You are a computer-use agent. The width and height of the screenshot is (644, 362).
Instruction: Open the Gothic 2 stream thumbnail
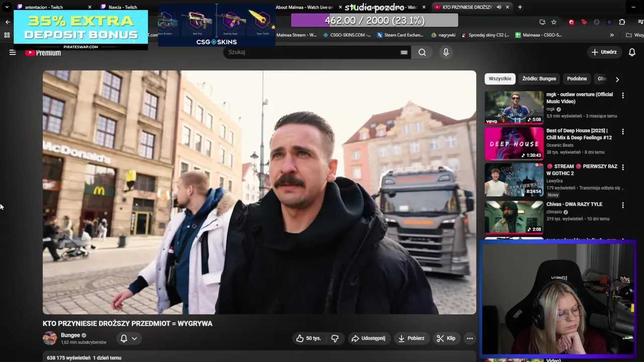(x=514, y=179)
